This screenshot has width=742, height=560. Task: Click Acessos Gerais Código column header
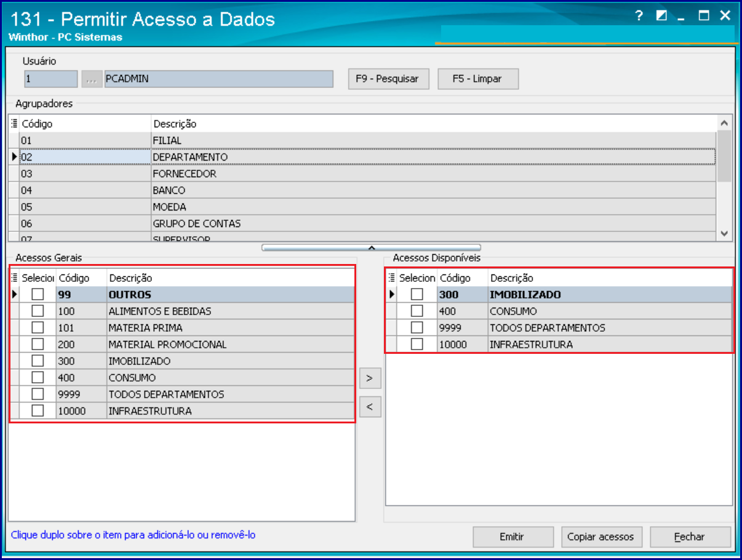pyautogui.click(x=81, y=278)
